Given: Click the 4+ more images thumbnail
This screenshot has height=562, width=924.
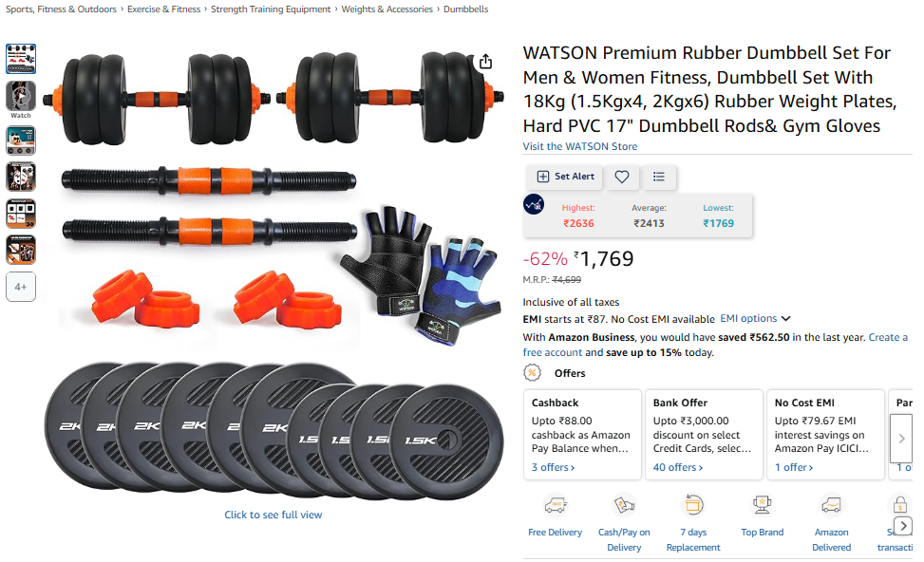Looking at the screenshot, I should tap(21, 287).
